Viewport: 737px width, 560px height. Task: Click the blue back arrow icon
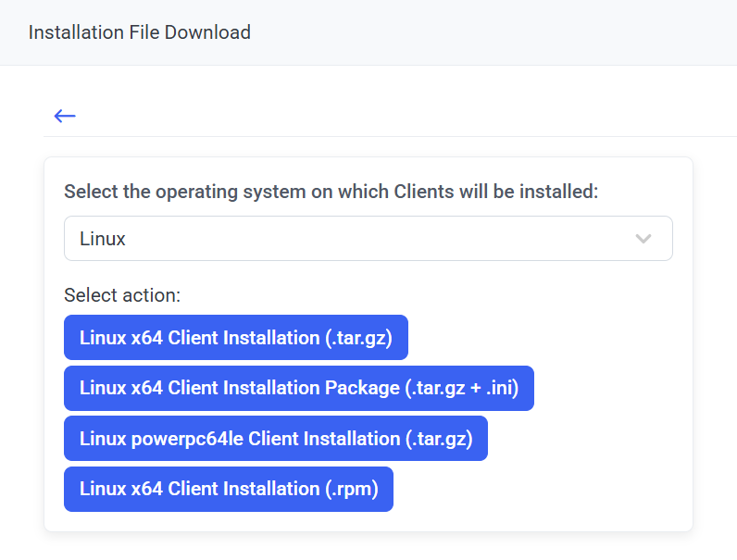pyautogui.click(x=65, y=116)
